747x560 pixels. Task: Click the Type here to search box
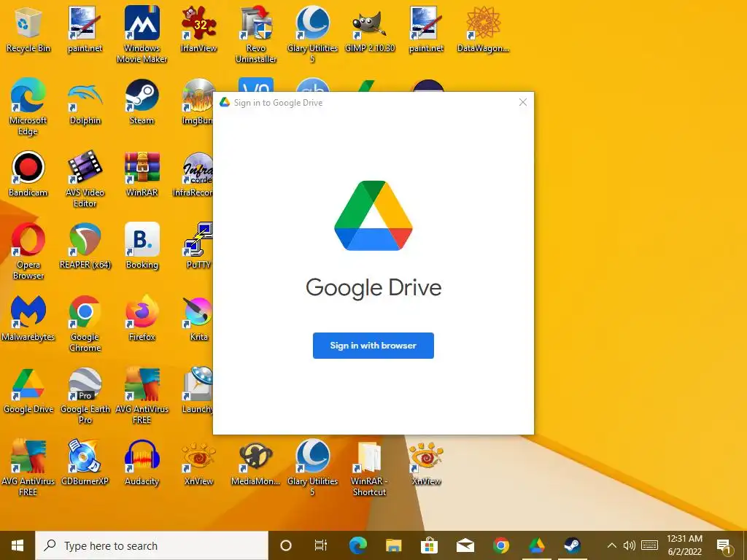pos(152,545)
